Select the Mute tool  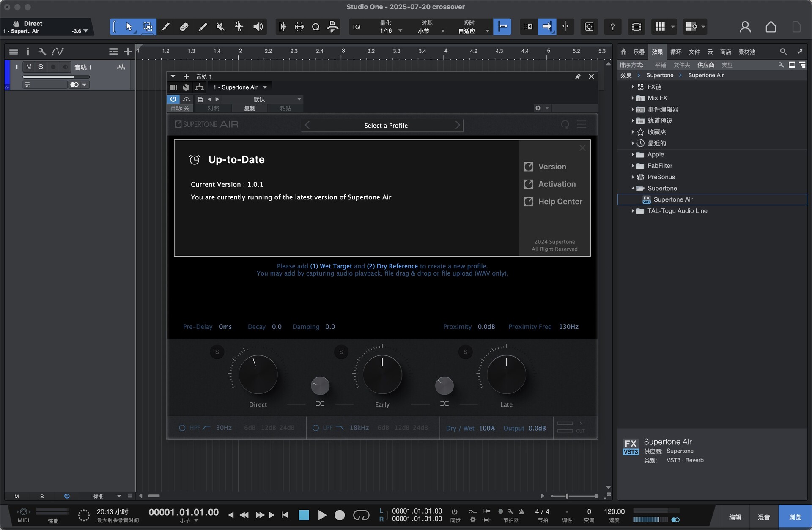point(220,27)
